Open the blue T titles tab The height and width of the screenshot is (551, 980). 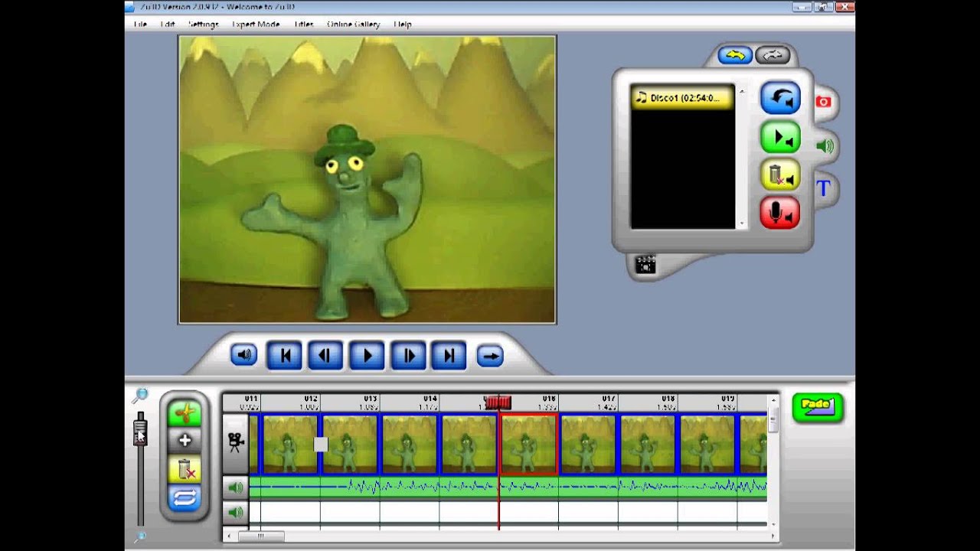[x=824, y=187]
